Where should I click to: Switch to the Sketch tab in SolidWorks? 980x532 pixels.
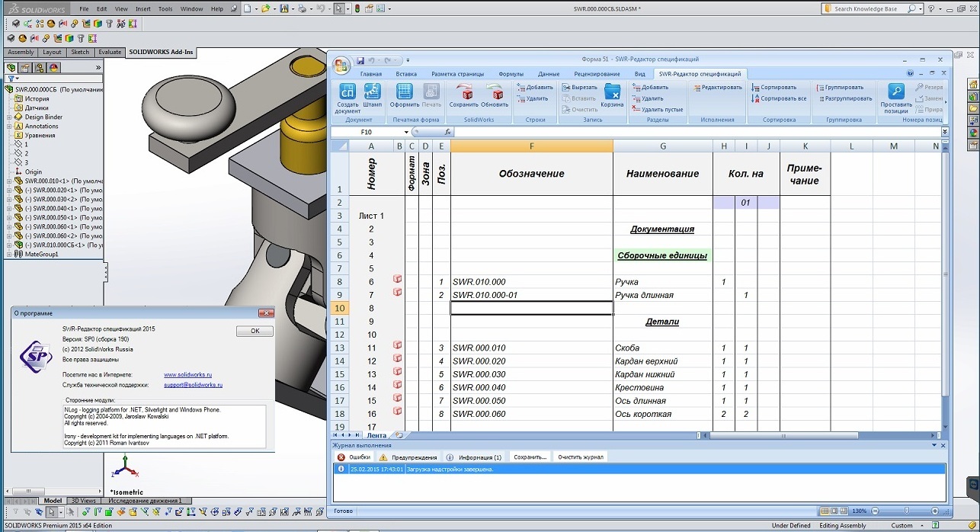pos(80,52)
